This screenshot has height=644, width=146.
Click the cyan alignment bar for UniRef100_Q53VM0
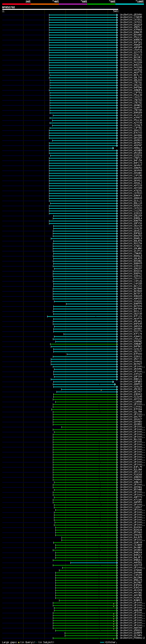point(83,15)
